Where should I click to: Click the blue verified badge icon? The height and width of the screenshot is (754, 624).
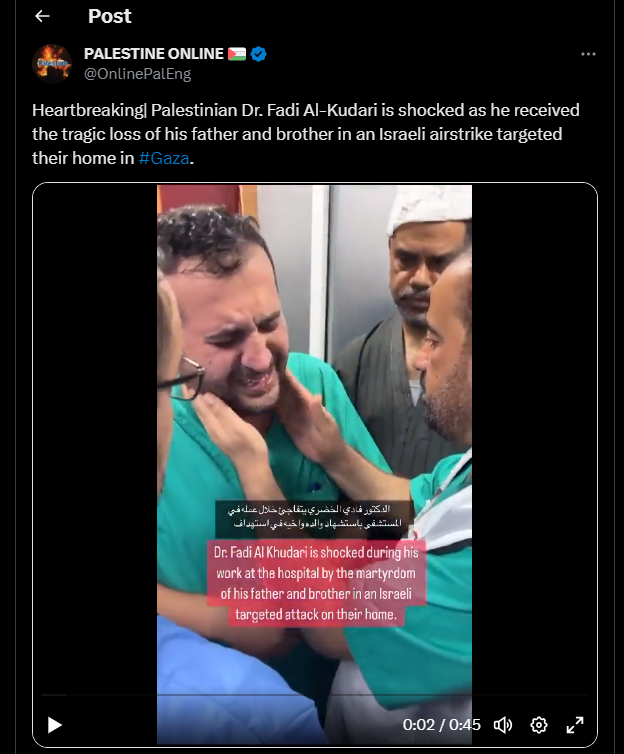point(259,54)
